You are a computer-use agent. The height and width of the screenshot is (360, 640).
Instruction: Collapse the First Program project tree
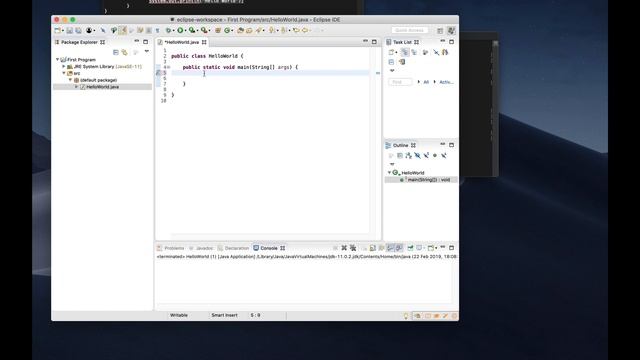(x=58, y=60)
